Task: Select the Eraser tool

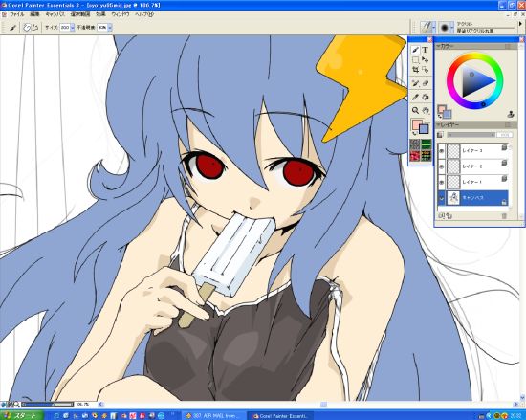Action: click(426, 83)
